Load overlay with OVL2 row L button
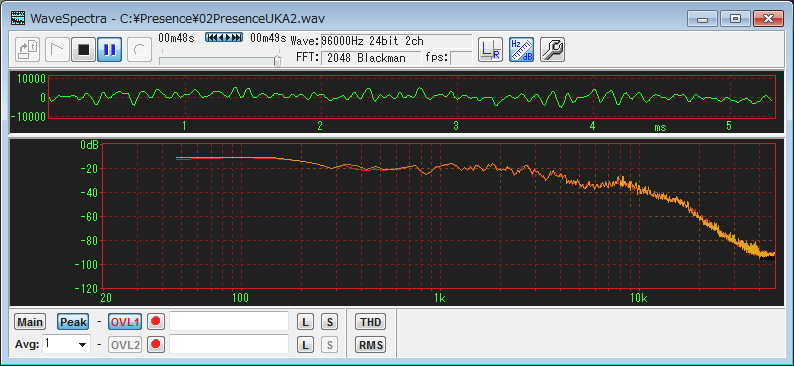794x366 pixels. (305, 345)
